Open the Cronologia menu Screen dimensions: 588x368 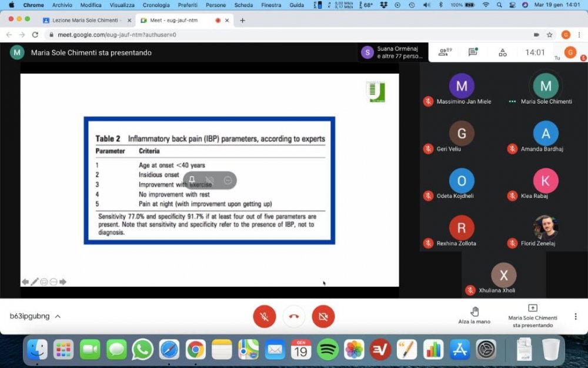click(x=156, y=5)
